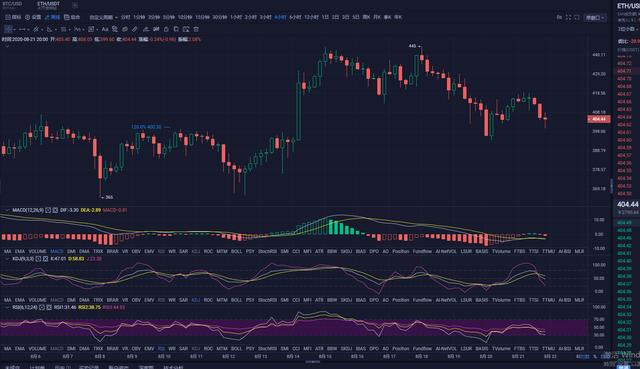
Task: Click the large 404.44 price in order book
Action: click(x=628, y=204)
